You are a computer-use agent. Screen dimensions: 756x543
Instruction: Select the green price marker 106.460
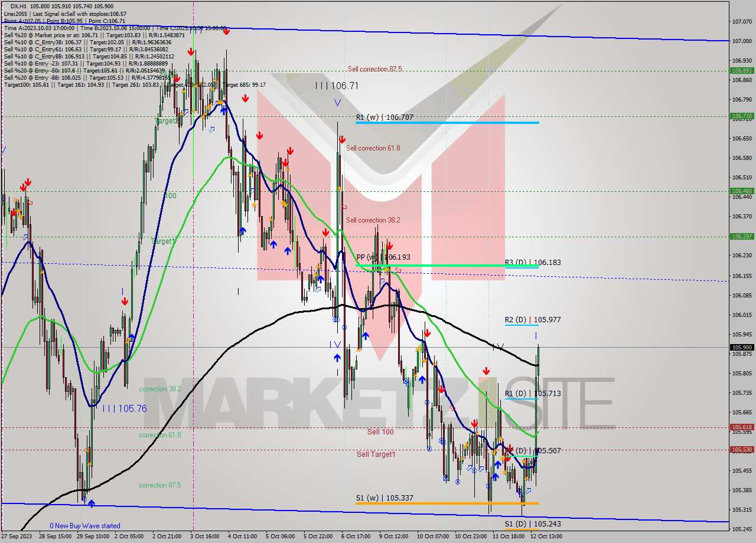coord(742,191)
